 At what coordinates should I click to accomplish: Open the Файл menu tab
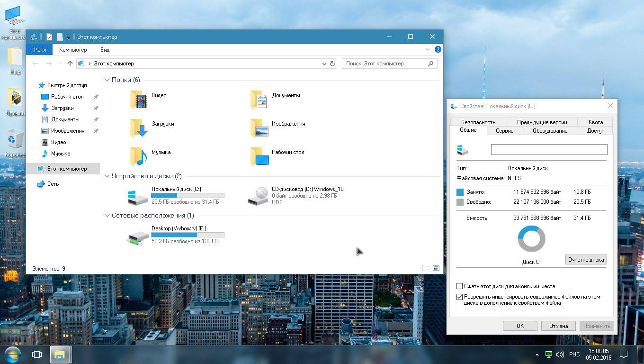coord(39,49)
